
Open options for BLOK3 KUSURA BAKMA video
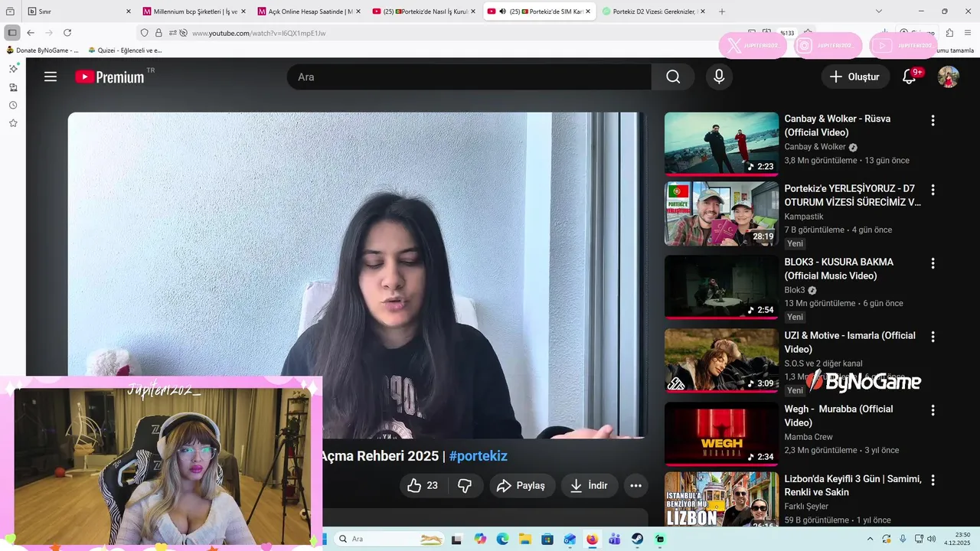click(933, 263)
